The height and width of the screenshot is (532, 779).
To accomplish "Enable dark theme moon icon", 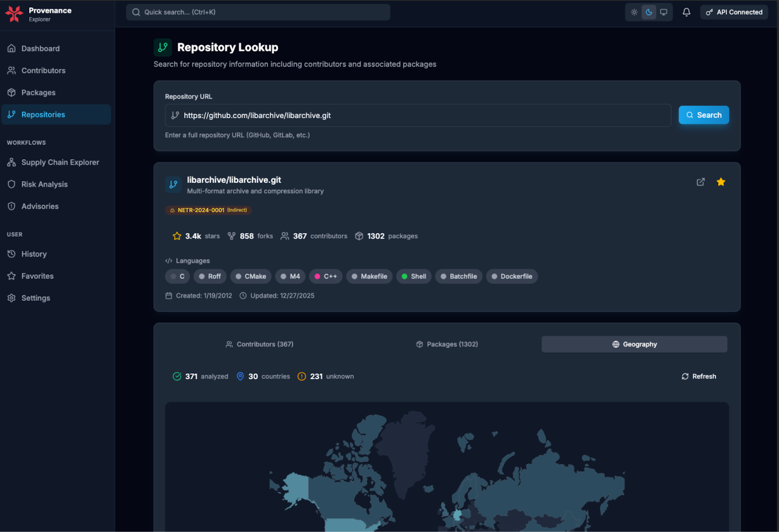I will coord(649,12).
